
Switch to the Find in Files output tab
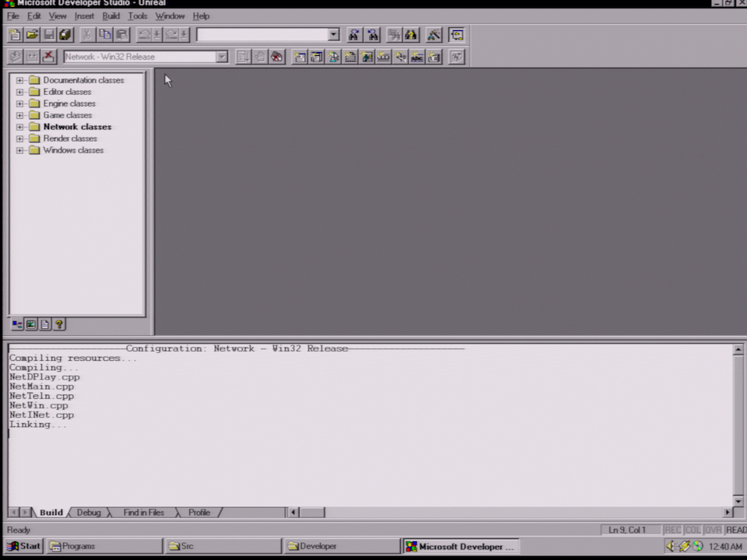pos(143,513)
